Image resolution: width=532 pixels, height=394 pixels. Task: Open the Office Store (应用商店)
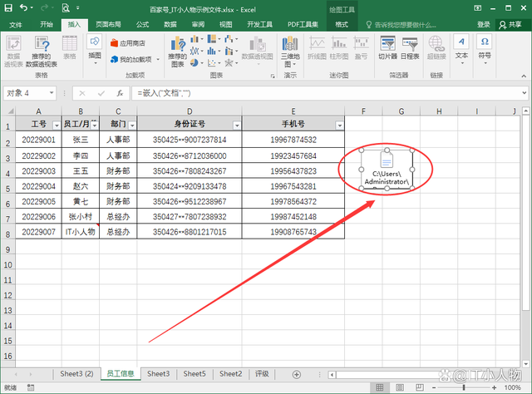[x=128, y=43]
